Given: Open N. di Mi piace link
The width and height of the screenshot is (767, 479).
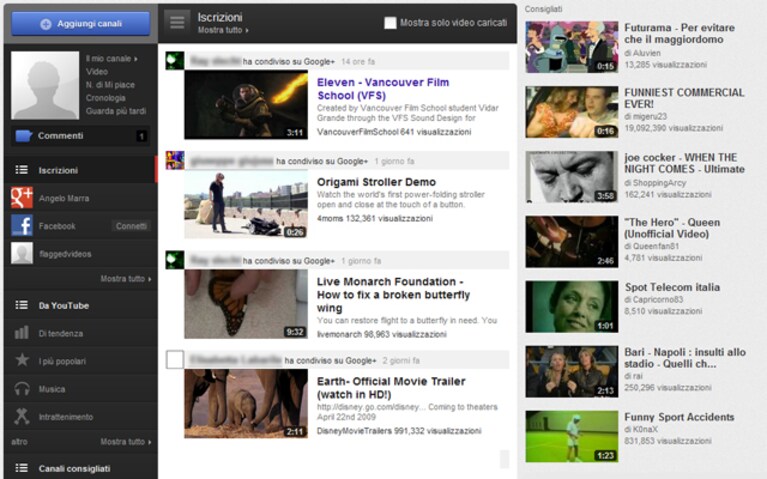Looking at the screenshot, I should pyautogui.click(x=110, y=85).
